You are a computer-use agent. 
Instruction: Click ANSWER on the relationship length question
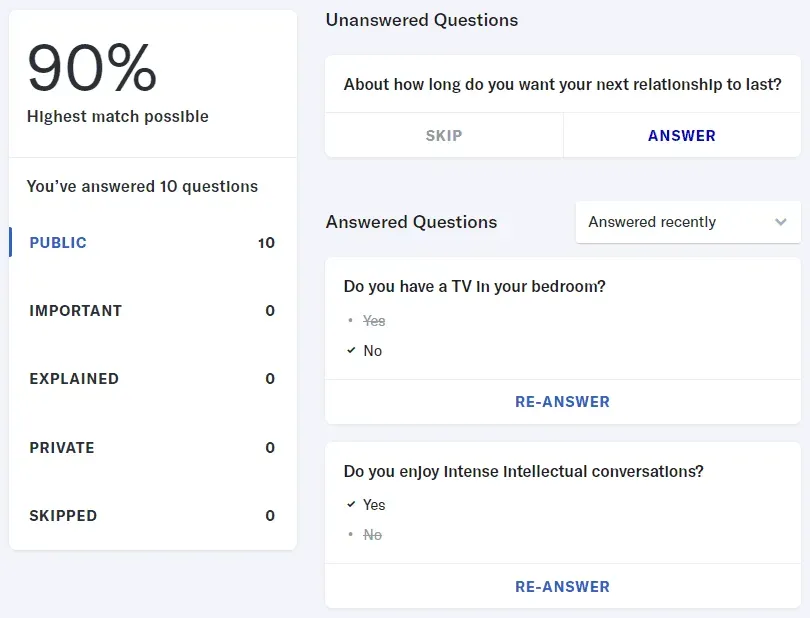click(681, 135)
